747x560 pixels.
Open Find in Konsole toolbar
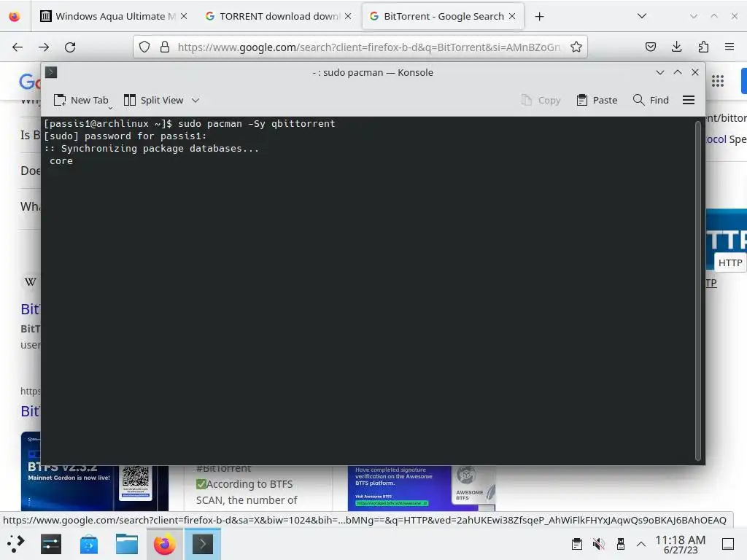[651, 100]
